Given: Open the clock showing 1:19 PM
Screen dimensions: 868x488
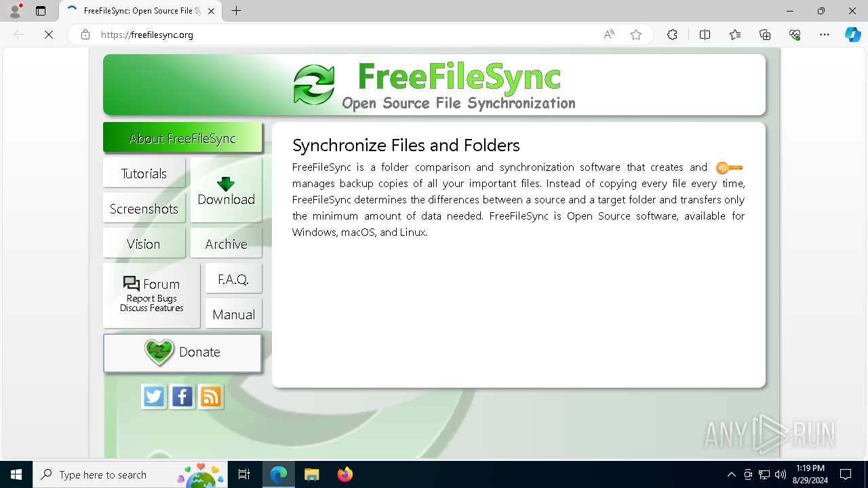Looking at the screenshot, I should [810, 474].
